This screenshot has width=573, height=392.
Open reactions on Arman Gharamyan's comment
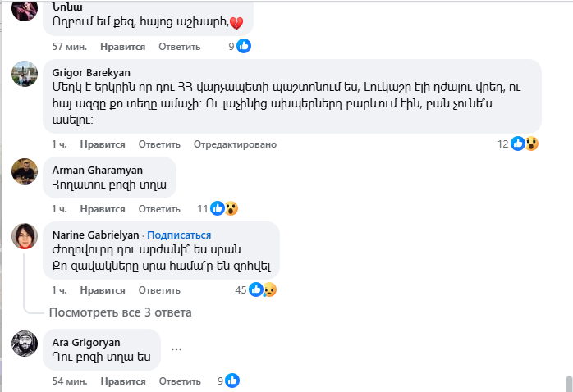coord(224,208)
